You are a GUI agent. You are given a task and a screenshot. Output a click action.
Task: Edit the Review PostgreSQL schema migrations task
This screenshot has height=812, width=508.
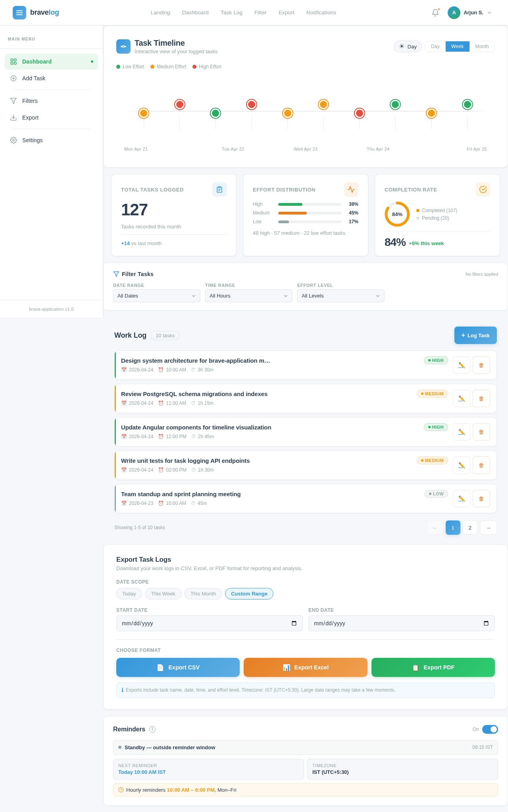click(x=462, y=398)
